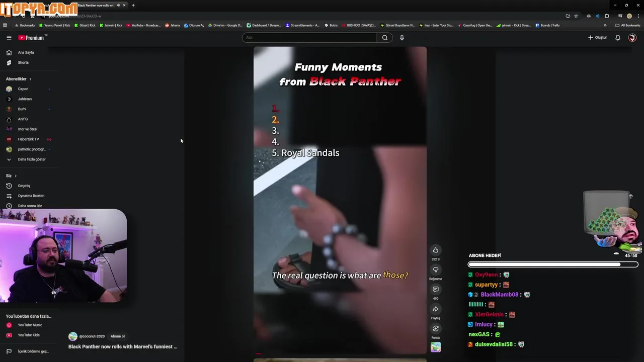Click BlackMamb08 in stream chat

[x=499, y=295]
